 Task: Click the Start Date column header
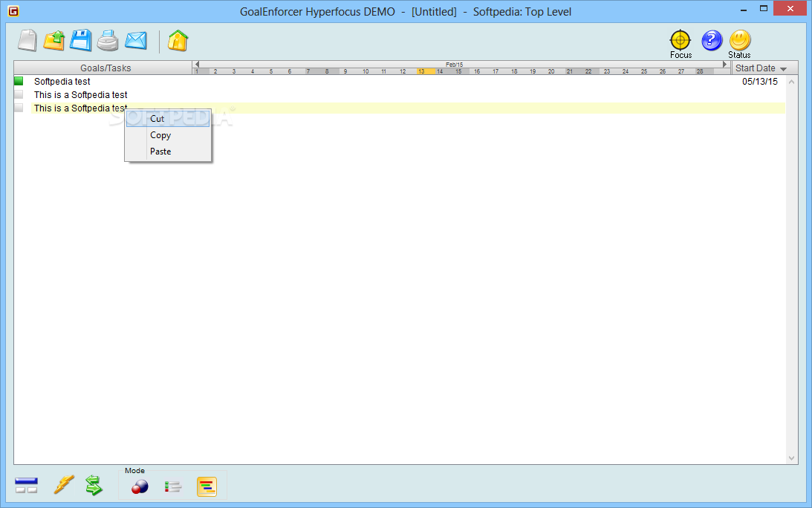764,68
